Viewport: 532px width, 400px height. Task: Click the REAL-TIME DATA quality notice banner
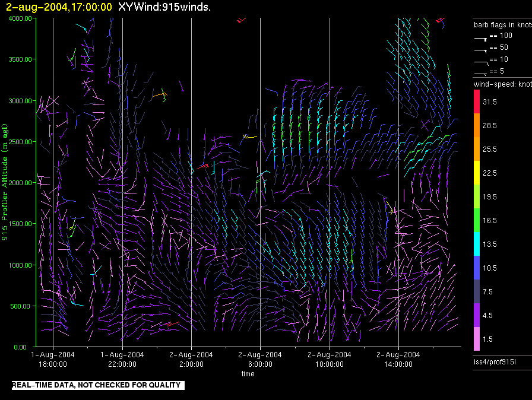98,385
